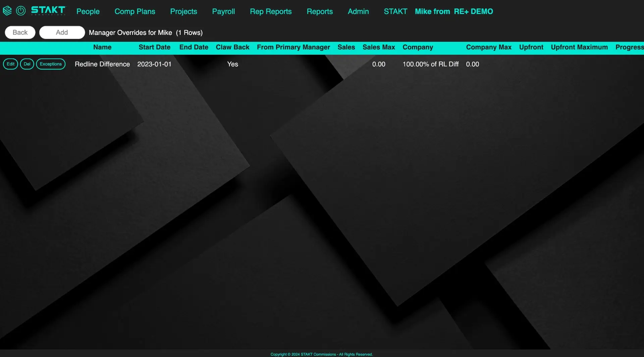This screenshot has width=644, height=357.
Task: Click the Progress column header
Action: pyautogui.click(x=630, y=47)
